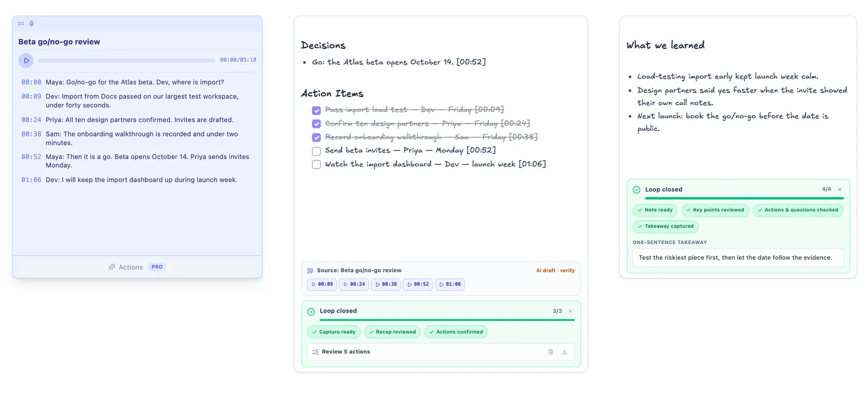868x400 pixels.
Task: Click the Key points reviewed chip
Action: 715,210
